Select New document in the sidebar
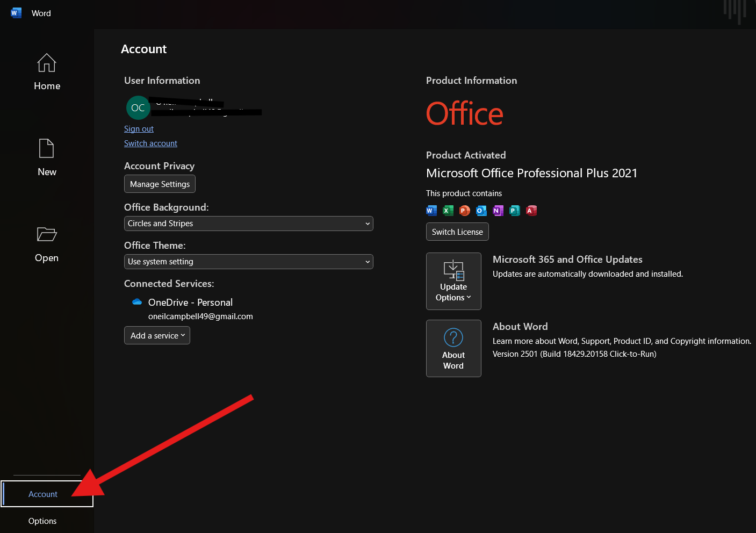The width and height of the screenshot is (756, 533). click(x=47, y=158)
